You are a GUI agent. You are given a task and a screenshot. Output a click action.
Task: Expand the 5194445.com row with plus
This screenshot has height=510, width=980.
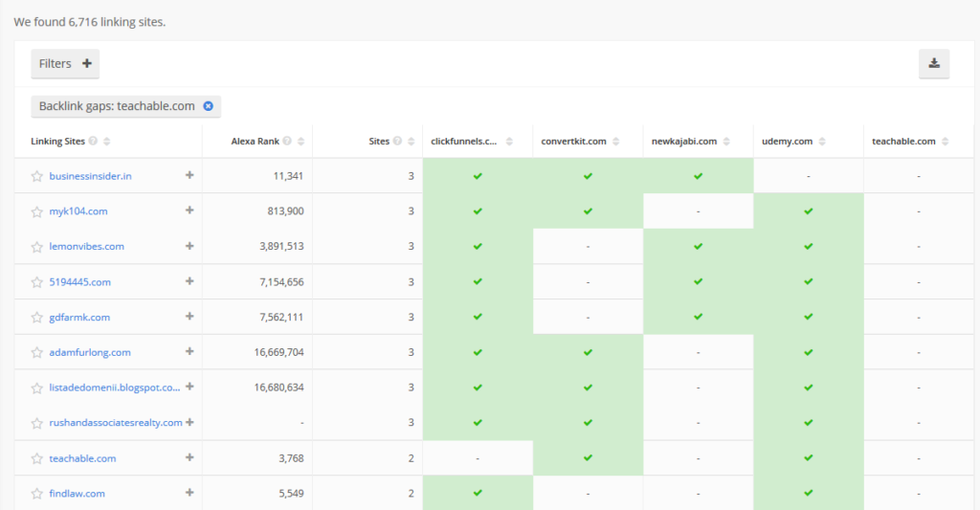(x=189, y=280)
